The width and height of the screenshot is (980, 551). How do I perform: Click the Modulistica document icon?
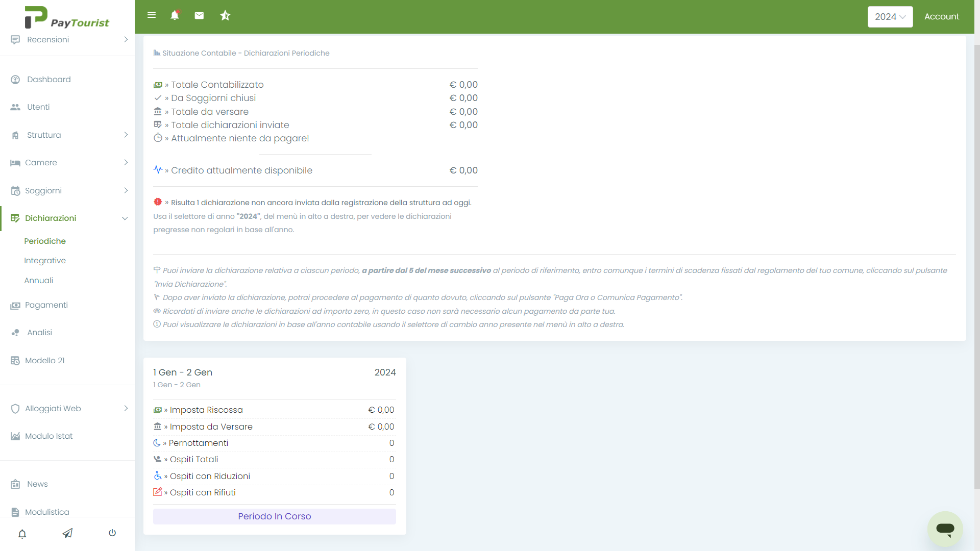tap(15, 512)
